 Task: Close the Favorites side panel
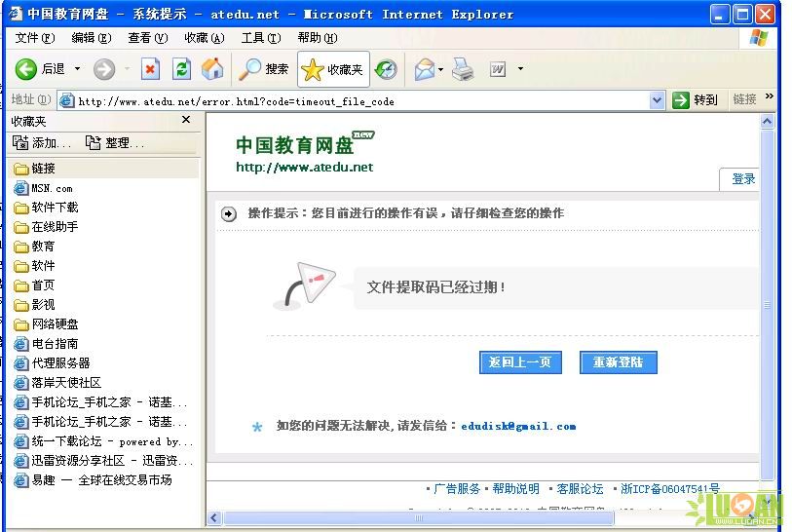tap(186, 119)
